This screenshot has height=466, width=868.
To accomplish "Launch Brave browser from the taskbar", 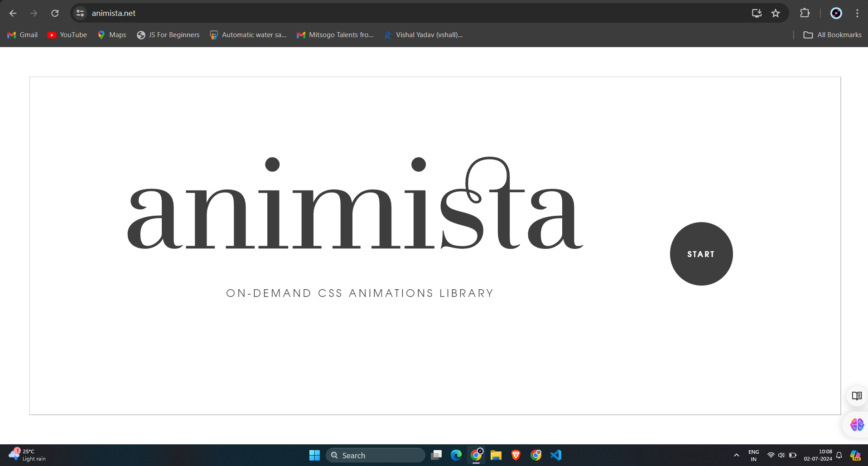I will click(x=516, y=455).
